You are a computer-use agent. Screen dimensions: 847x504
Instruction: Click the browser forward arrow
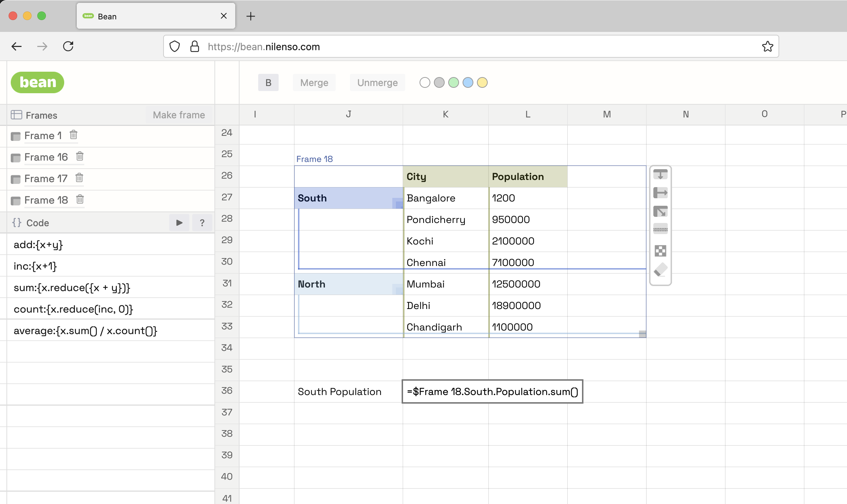click(42, 46)
